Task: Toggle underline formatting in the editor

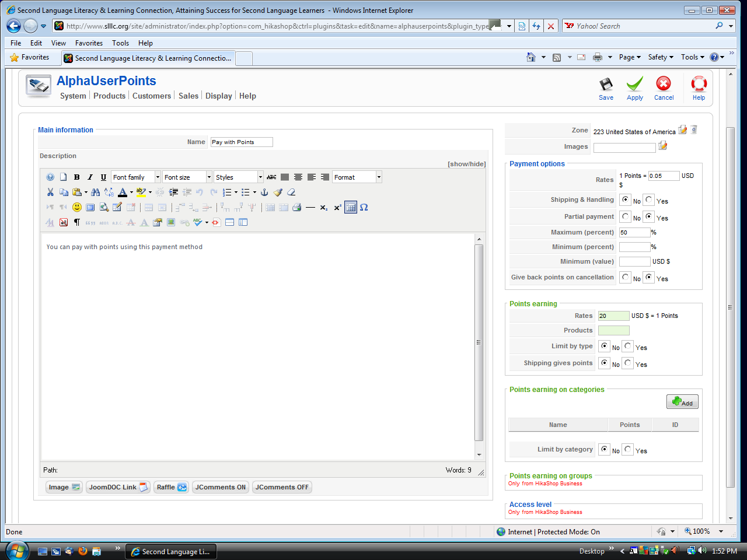Action: pos(103,177)
